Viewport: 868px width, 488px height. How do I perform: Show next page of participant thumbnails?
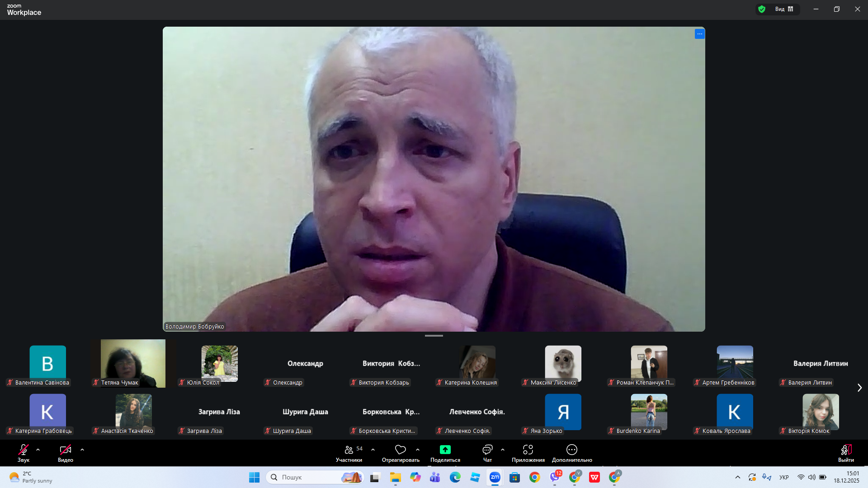[x=859, y=388]
